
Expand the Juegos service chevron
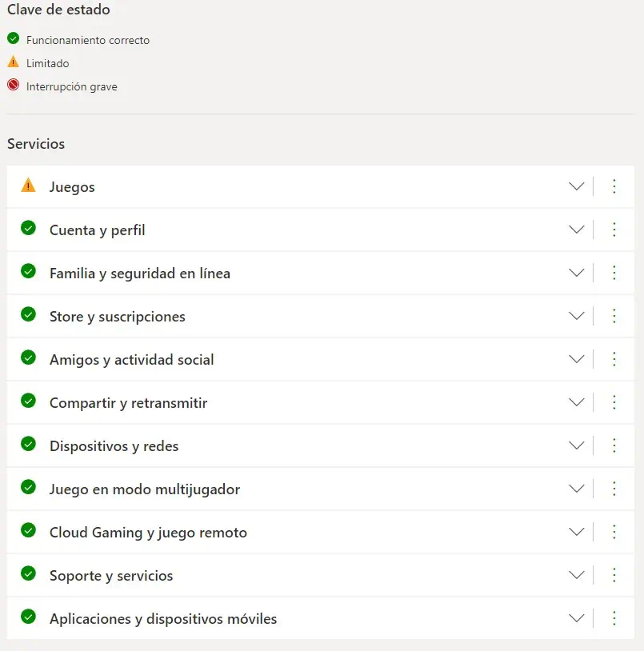(x=576, y=186)
